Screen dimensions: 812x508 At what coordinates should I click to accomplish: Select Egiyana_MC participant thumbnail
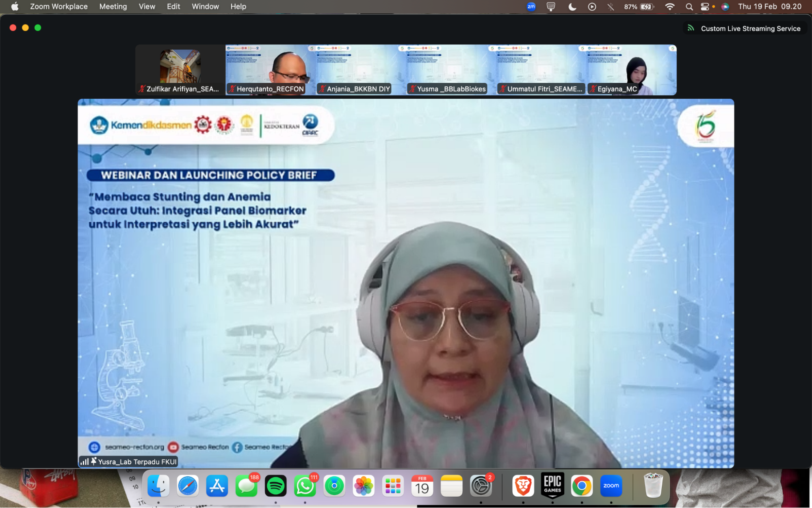(x=631, y=70)
